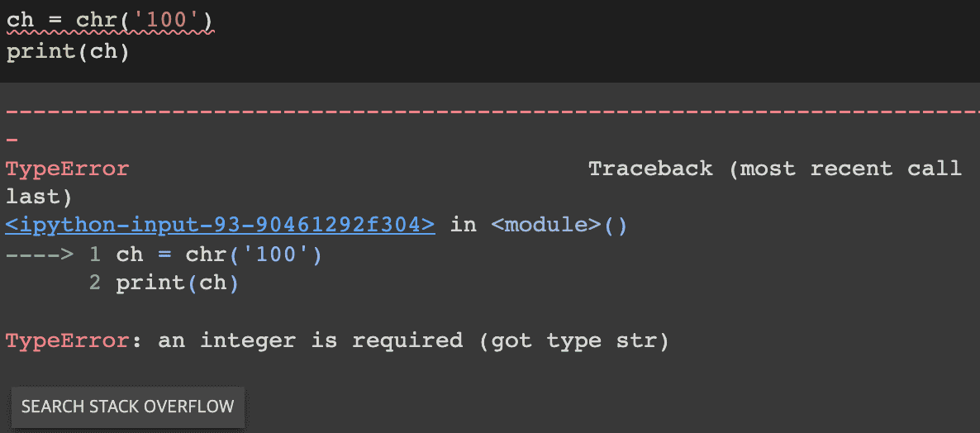980x433 pixels.
Task: Click the TypeError heading above the traceback link
Action: point(67,169)
